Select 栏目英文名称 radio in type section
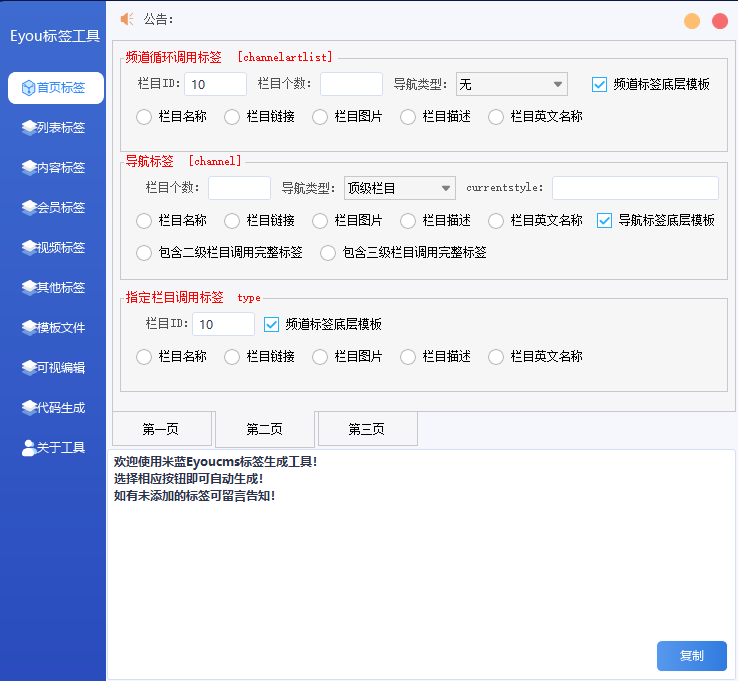This screenshot has height=681, width=738. point(496,357)
